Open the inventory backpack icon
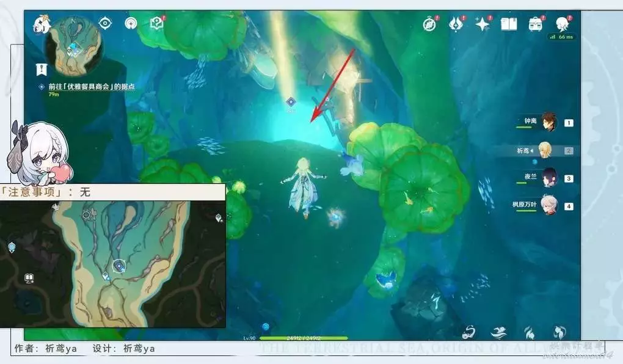This screenshot has width=623, height=364. click(536, 24)
